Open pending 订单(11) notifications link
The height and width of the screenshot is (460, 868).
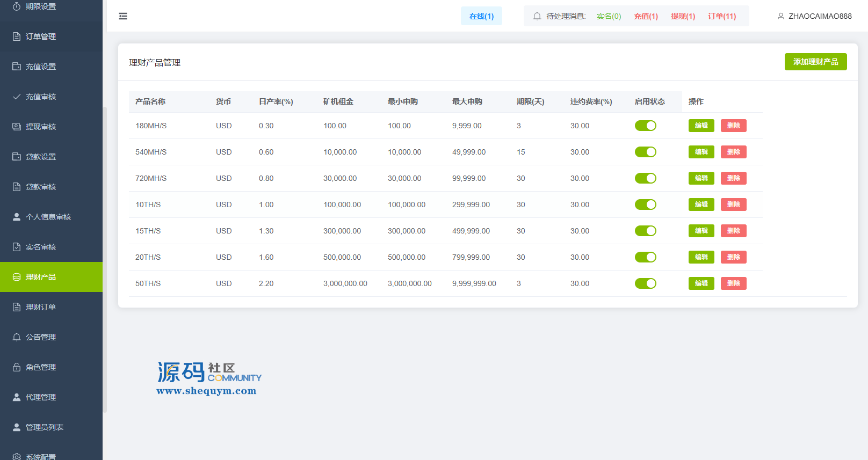[722, 16]
